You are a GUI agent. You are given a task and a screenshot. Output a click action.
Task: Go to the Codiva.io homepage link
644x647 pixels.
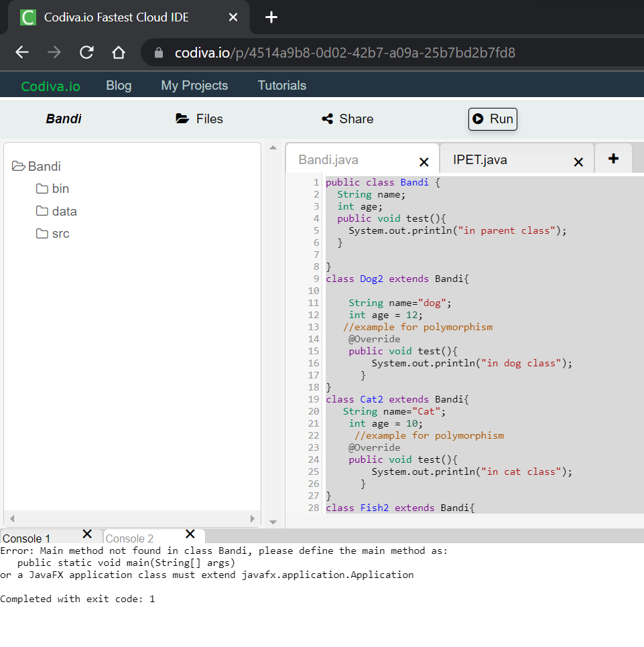50,85
